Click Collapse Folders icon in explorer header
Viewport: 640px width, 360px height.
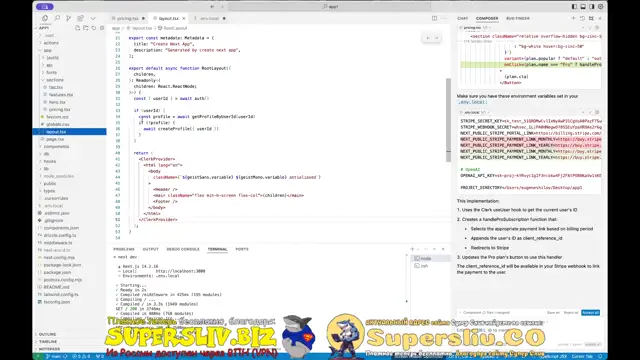(x=102, y=28)
